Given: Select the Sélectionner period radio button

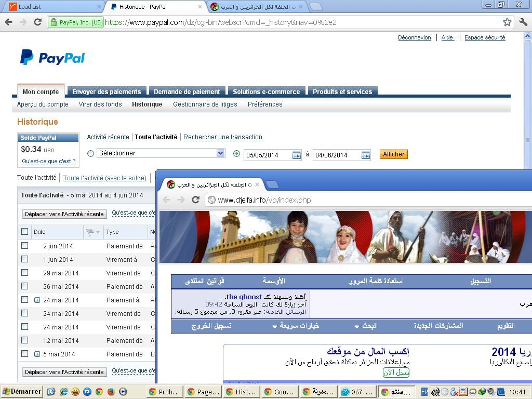Looking at the screenshot, I should (x=90, y=154).
